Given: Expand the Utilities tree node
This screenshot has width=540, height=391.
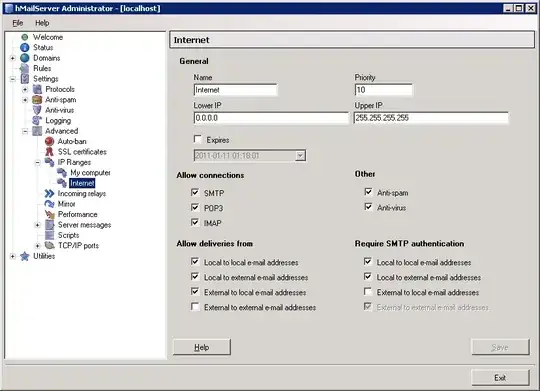Looking at the screenshot, I should (13, 256).
